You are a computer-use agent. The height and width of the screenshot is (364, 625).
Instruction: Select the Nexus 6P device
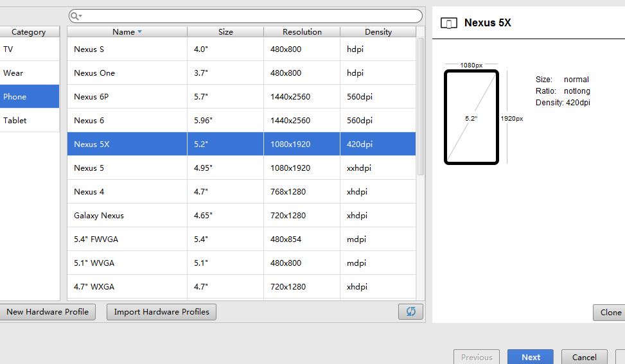[x=242, y=96]
